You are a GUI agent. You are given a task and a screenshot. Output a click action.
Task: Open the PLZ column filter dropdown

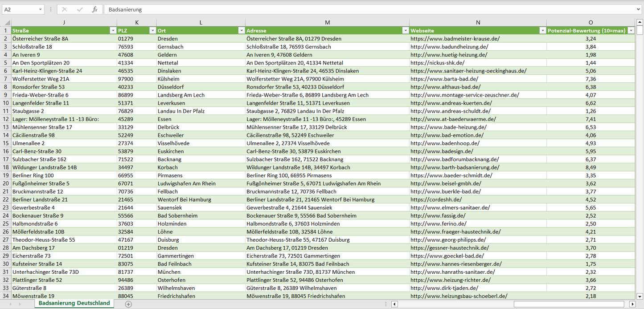click(x=152, y=31)
